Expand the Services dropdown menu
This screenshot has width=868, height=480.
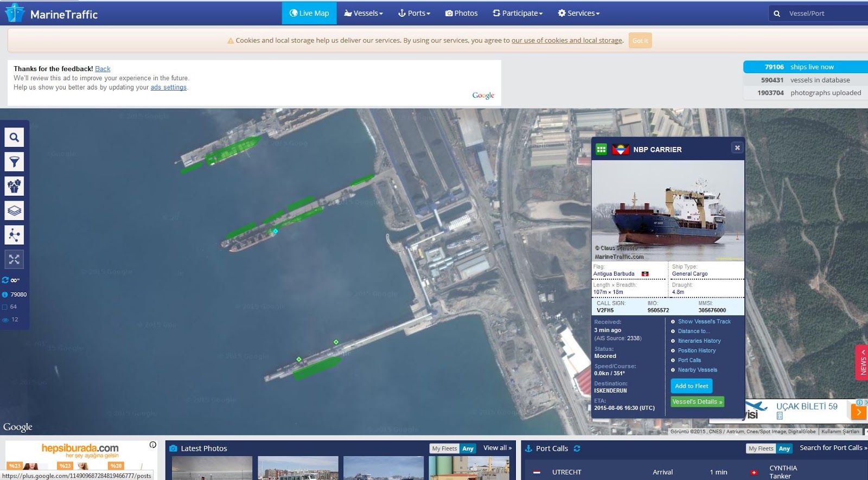point(579,13)
